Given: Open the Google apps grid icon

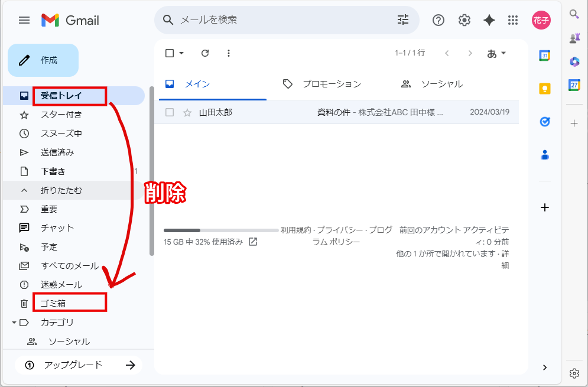Looking at the screenshot, I should tap(513, 19).
